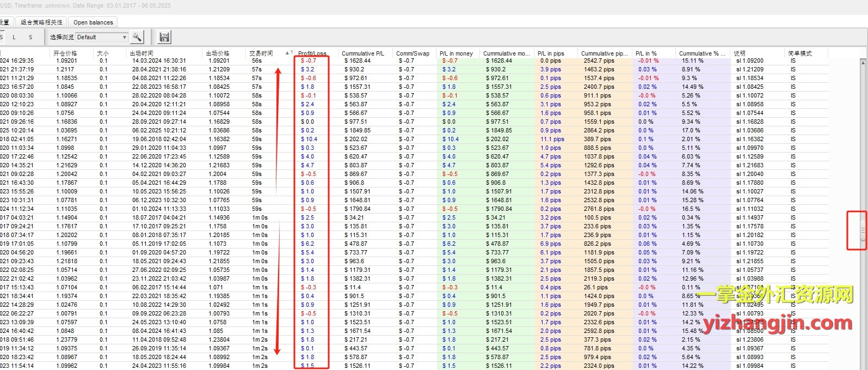Sort by the 出场时间 column header

141,53
